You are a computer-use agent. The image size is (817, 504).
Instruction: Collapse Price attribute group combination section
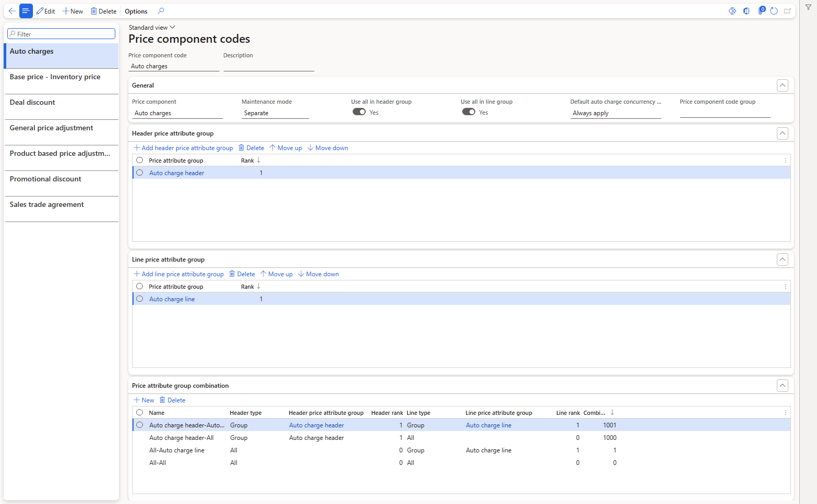(782, 386)
